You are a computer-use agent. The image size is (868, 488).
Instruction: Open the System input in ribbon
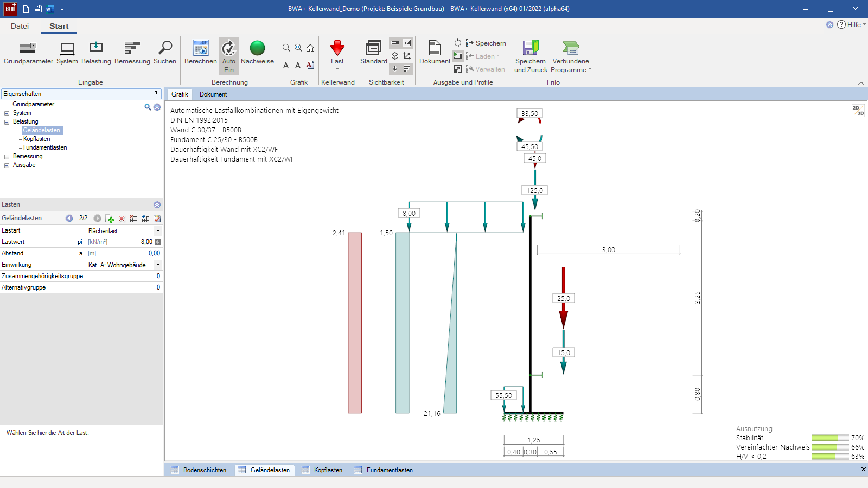[x=67, y=53]
